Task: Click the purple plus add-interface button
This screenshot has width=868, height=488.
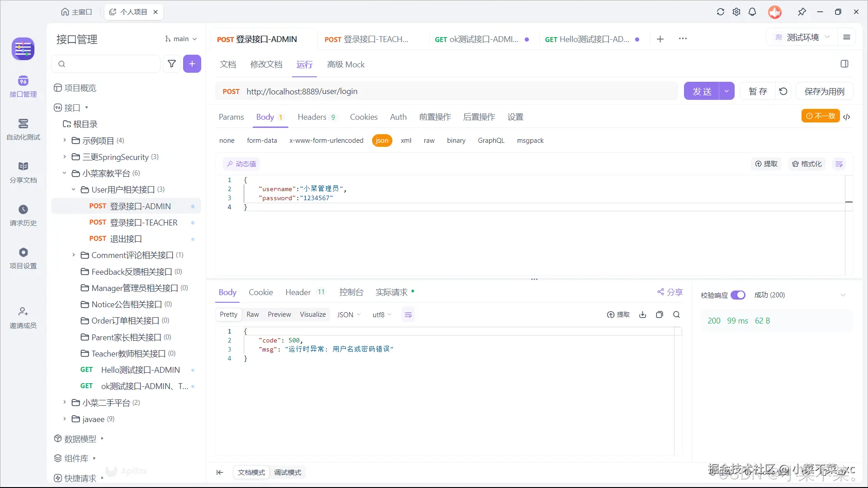Action: click(x=192, y=64)
